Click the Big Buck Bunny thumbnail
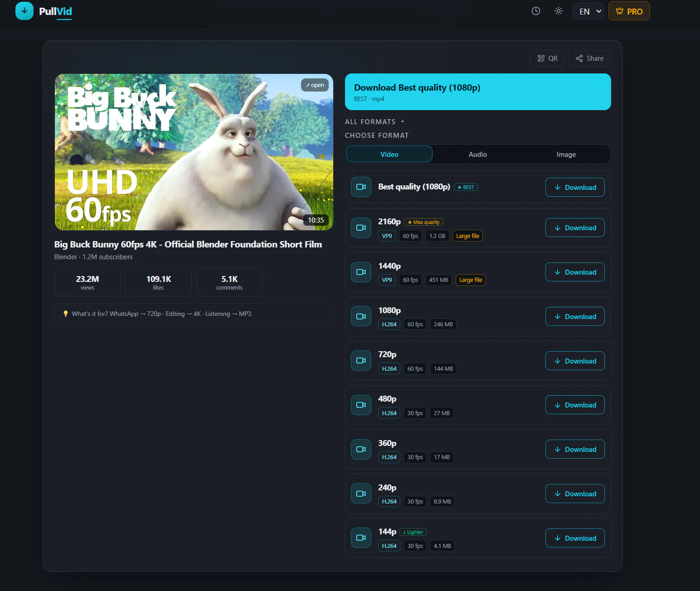 (x=194, y=152)
